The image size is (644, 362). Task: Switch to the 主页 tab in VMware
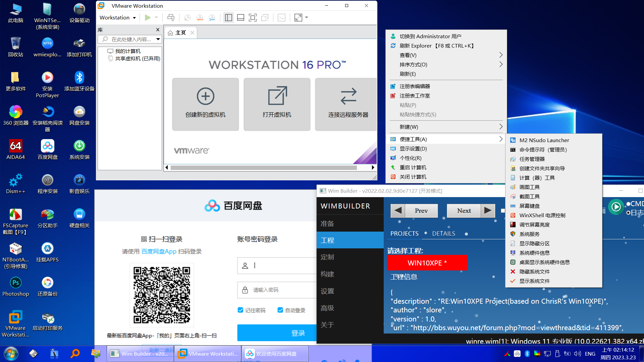[x=181, y=33]
